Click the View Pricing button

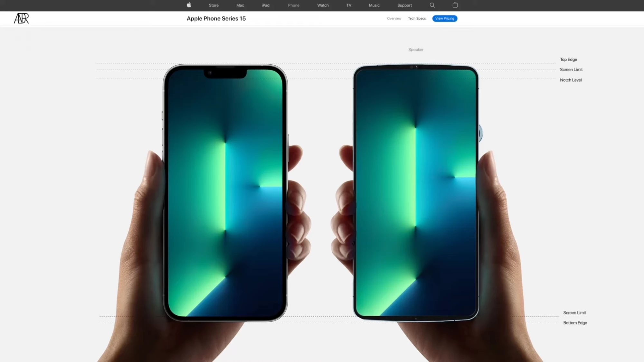pyautogui.click(x=444, y=18)
